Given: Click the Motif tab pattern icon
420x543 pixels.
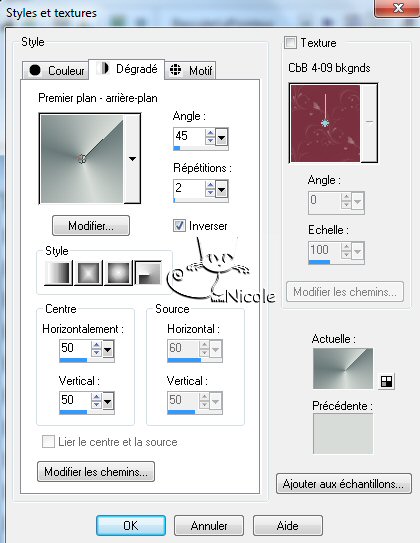Looking at the screenshot, I should click(x=176, y=70).
